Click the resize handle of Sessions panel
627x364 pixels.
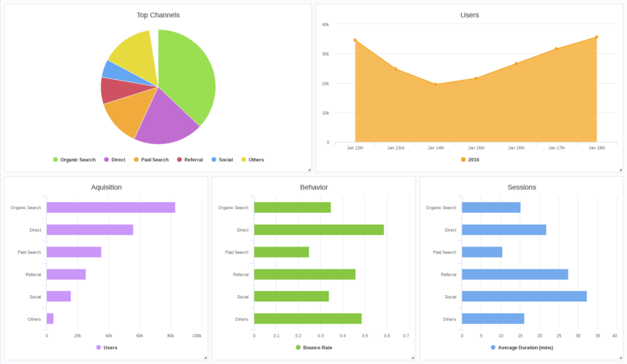point(621,357)
